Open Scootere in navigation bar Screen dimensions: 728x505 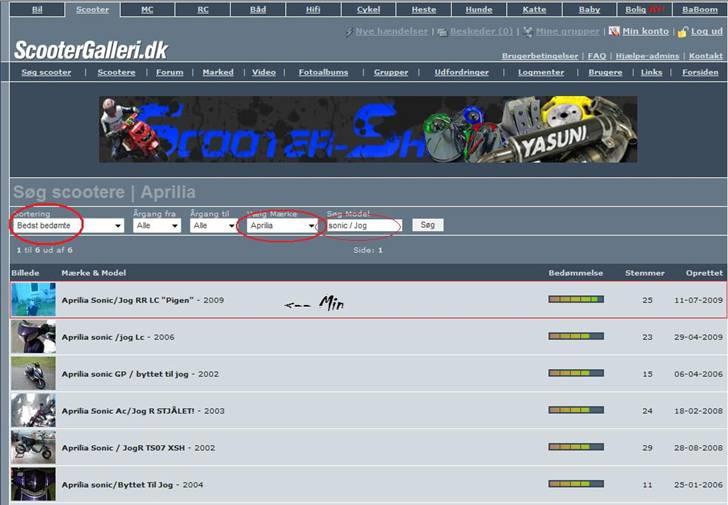117,72
